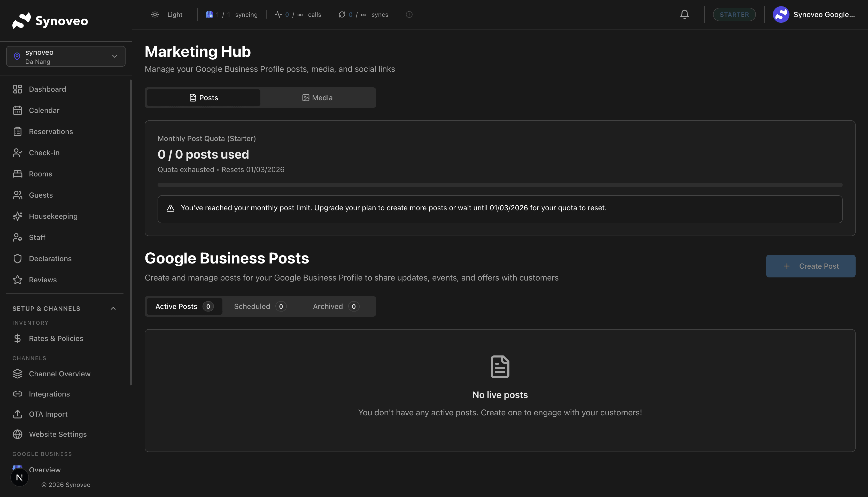Open the Declarations shield icon
This screenshot has height=497, width=868.
(18, 258)
